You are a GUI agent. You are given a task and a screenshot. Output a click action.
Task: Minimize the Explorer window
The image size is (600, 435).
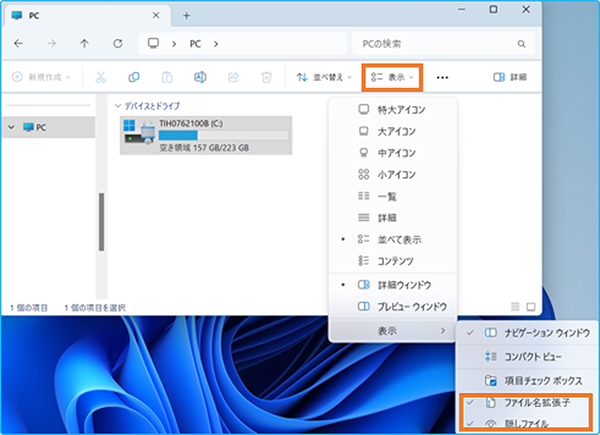462,9
